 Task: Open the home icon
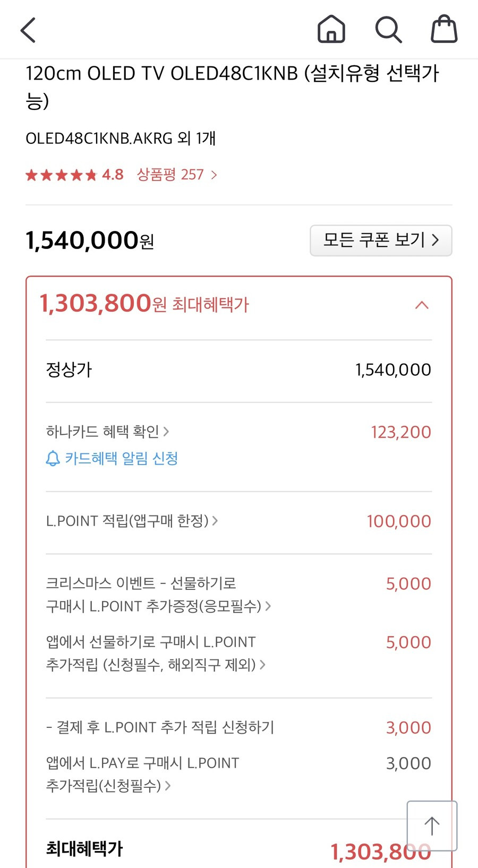click(331, 29)
